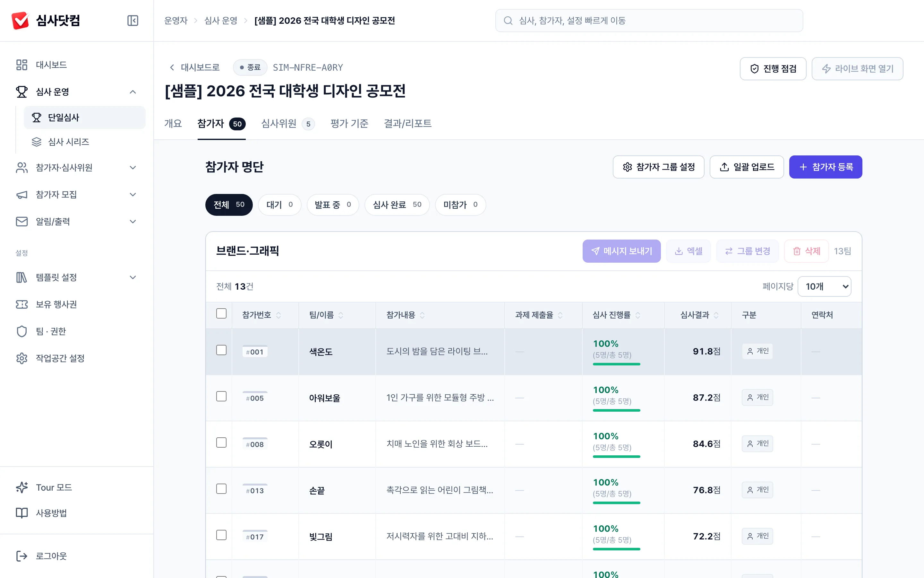The height and width of the screenshot is (578, 924).
Task: Expand the 참가자 모집 menu chevron
Action: [x=133, y=195]
